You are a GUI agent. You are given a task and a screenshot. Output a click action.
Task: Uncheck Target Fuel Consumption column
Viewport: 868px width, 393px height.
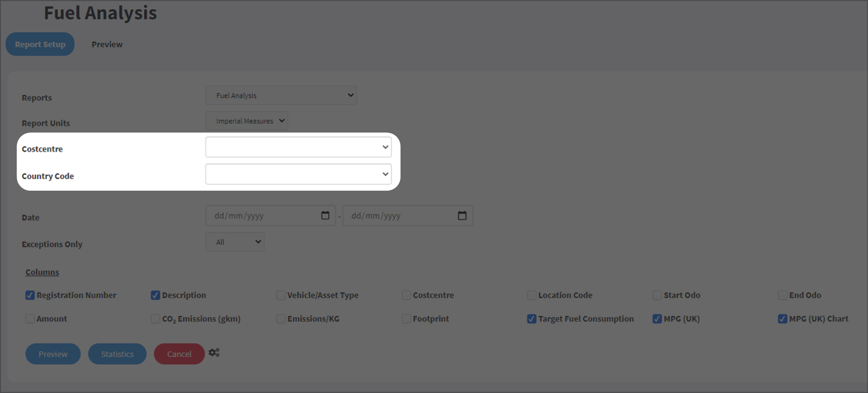[532, 319]
